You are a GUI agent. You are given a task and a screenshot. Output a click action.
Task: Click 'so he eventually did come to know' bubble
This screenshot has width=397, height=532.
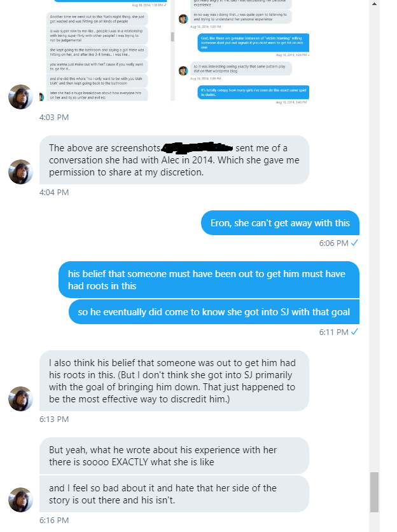pyautogui.click(x=214, y=312)
